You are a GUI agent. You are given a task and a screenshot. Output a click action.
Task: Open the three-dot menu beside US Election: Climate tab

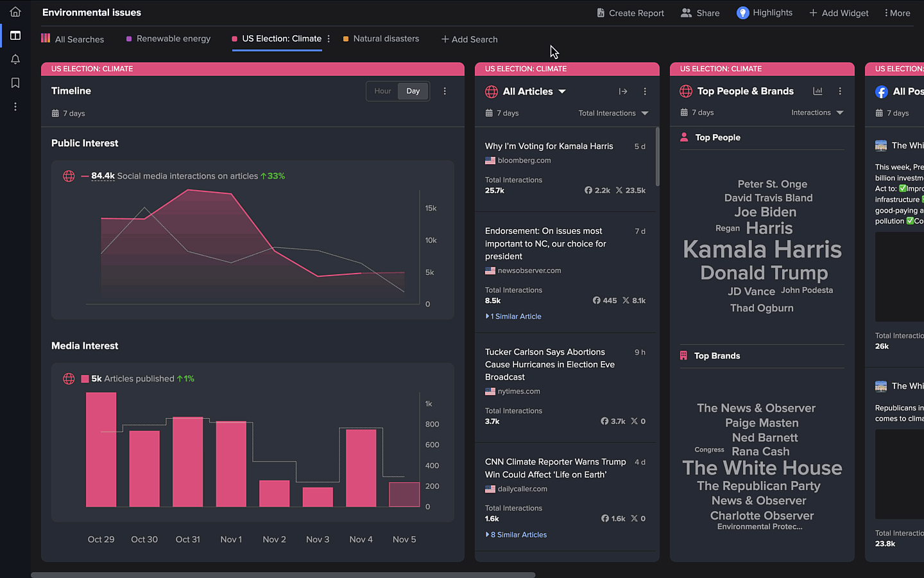tap(329, 39)
